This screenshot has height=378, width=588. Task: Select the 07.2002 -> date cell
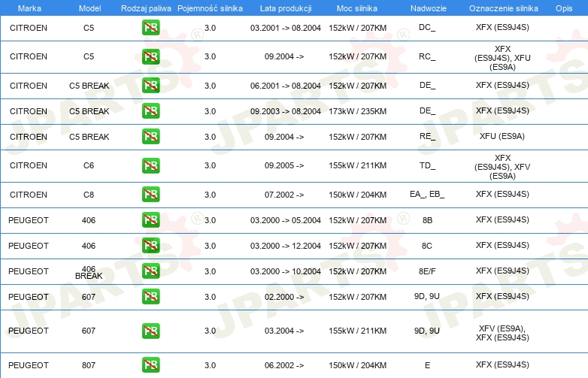(284, 195)
